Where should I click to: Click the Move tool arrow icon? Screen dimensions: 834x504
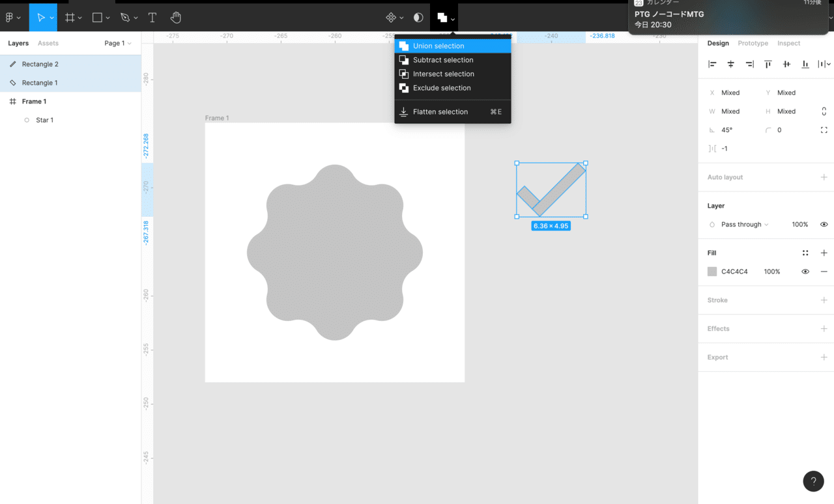pyautogui.click(x=40, y=18)
